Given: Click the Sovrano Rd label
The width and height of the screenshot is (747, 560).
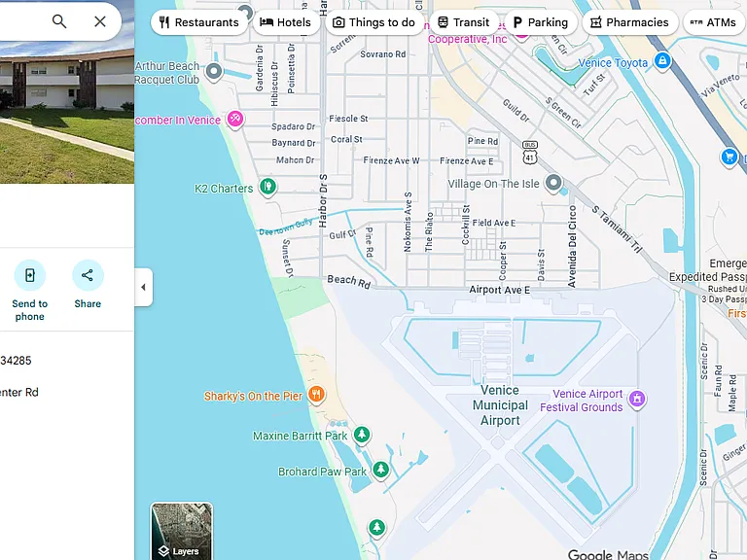Looking at the screenshot, I should 383,54.
